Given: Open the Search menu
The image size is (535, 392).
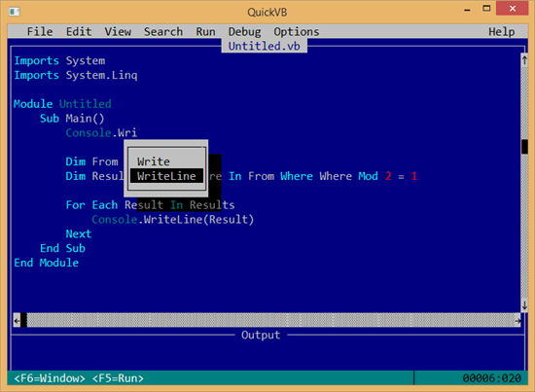Looking at the screenshot, I should click(x=163, y=32).
